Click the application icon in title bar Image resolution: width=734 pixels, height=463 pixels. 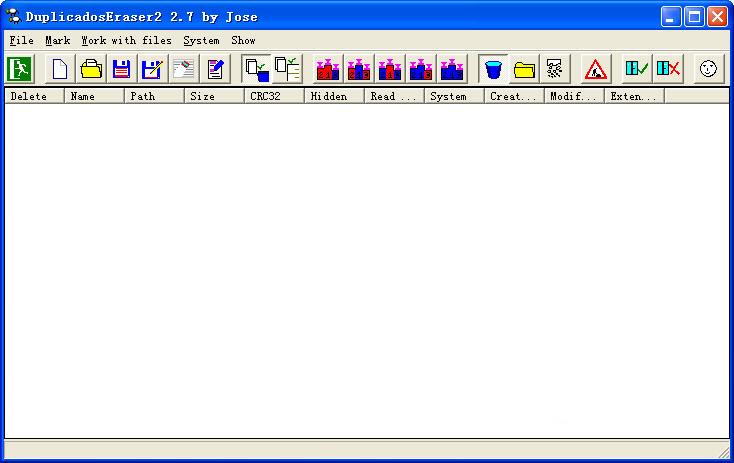click(14, 17)
